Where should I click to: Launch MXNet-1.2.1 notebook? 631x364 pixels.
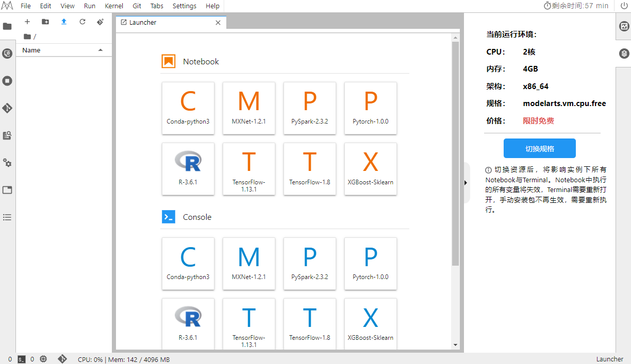click(249, 108)
